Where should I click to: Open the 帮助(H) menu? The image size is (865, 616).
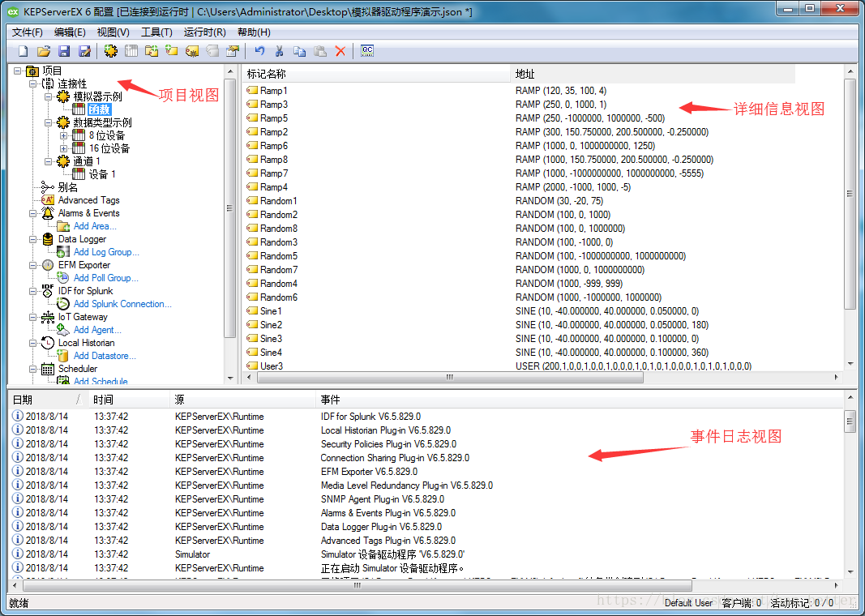(x=254, y=32)
